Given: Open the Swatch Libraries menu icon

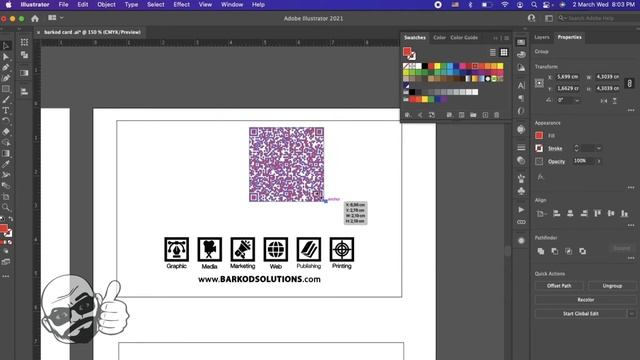Looking at the screenshot, I should pyautogui.click(x=407, y=115).
